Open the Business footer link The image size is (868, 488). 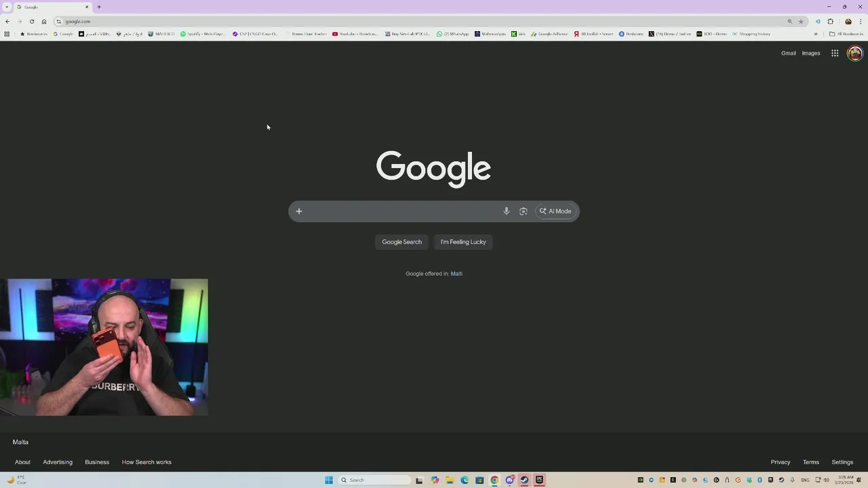pyautogui.click(x=97, y=462)
